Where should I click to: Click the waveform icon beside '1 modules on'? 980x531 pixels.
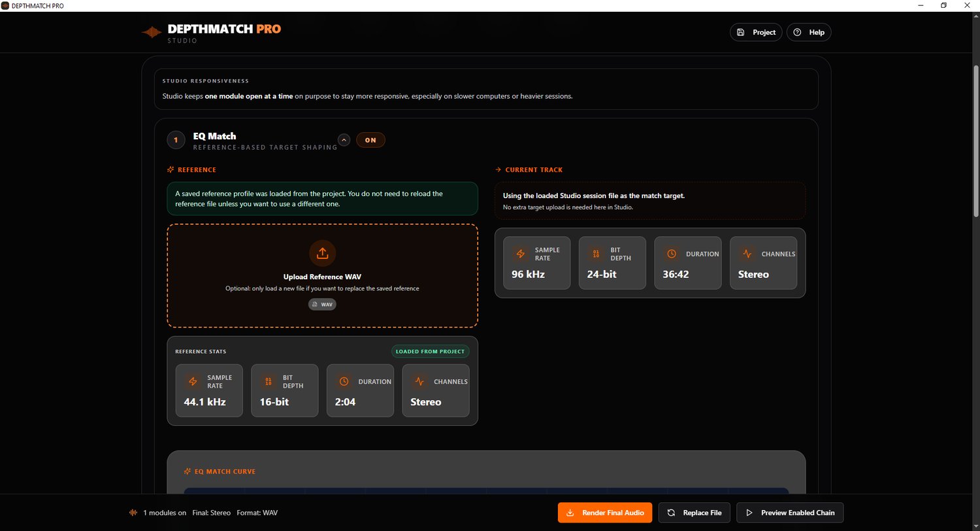coord(134,513)
